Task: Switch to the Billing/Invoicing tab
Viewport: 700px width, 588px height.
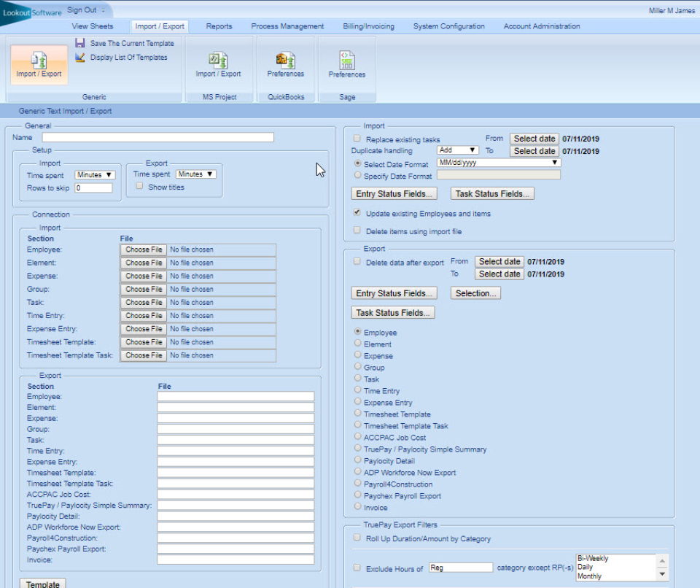Action: tap(369, 26)
